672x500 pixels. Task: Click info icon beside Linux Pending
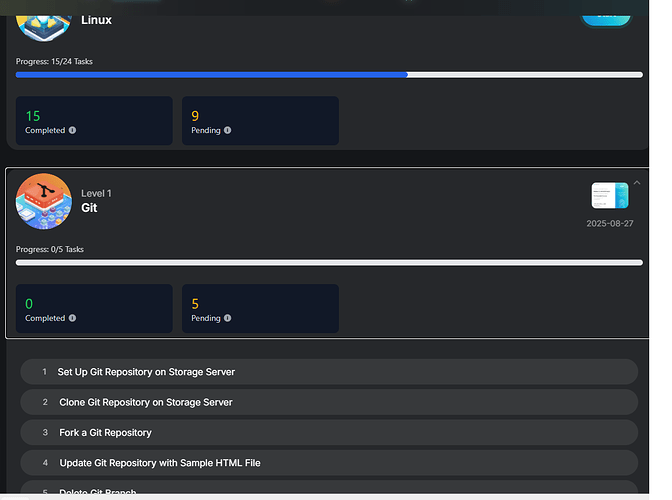[x=228, y=131]
